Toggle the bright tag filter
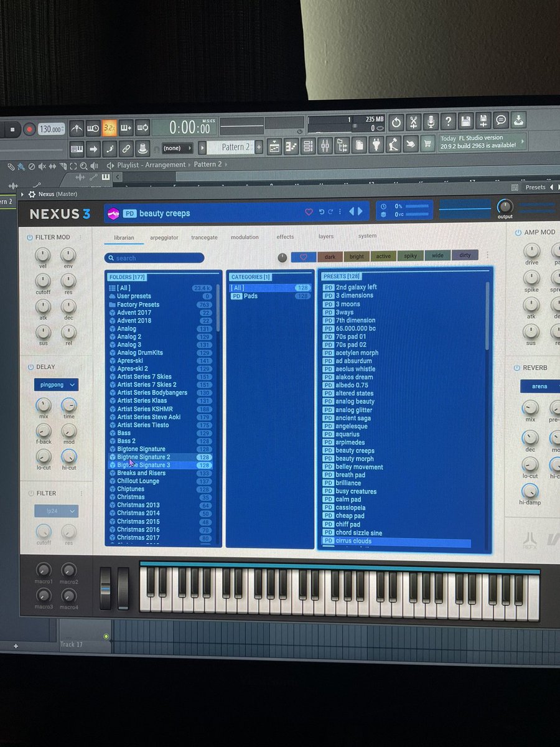The height and width of the screenshot is (747, 560). coord(357,256)
